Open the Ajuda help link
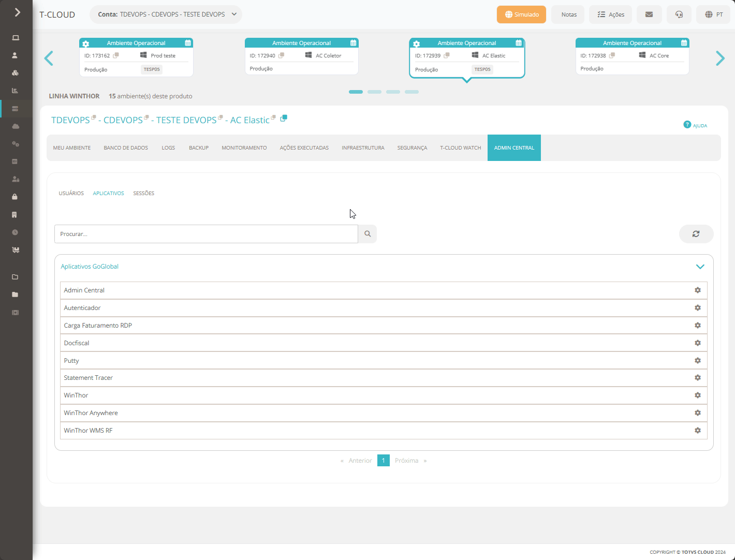Screen dimensions: 735x560 695,125
